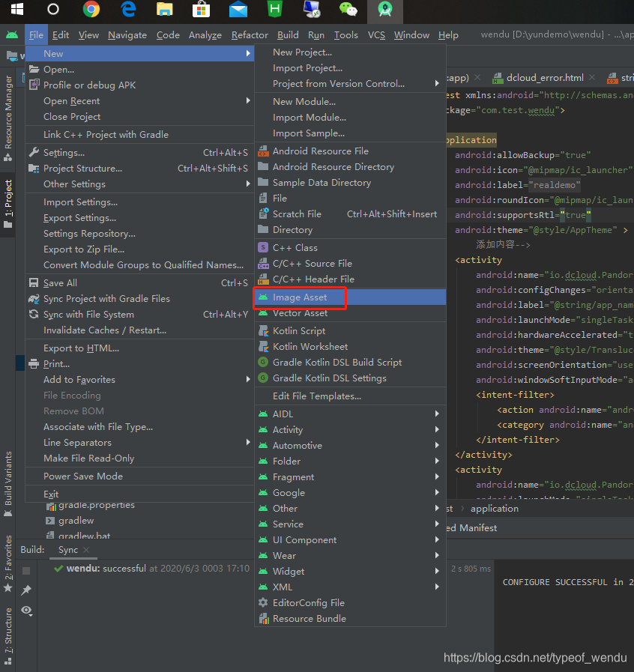
Task: Expand the Line Separators submenu
Action: [139, 442]
